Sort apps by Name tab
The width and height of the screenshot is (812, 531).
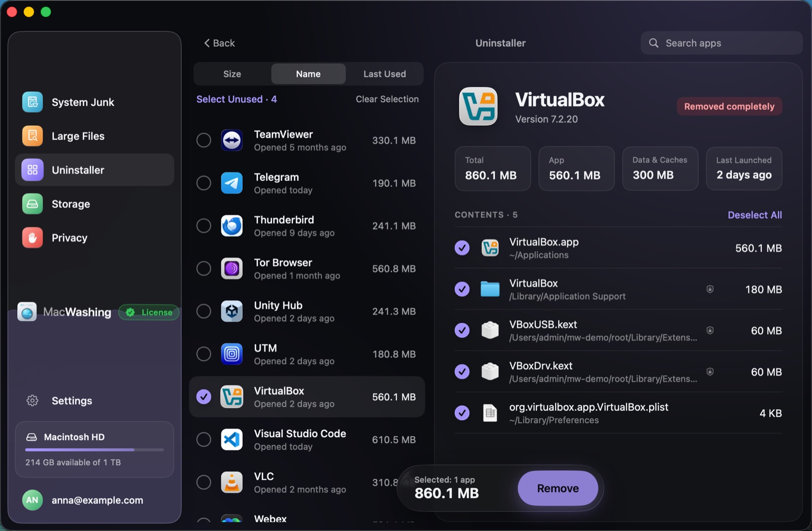coord(309,74)
